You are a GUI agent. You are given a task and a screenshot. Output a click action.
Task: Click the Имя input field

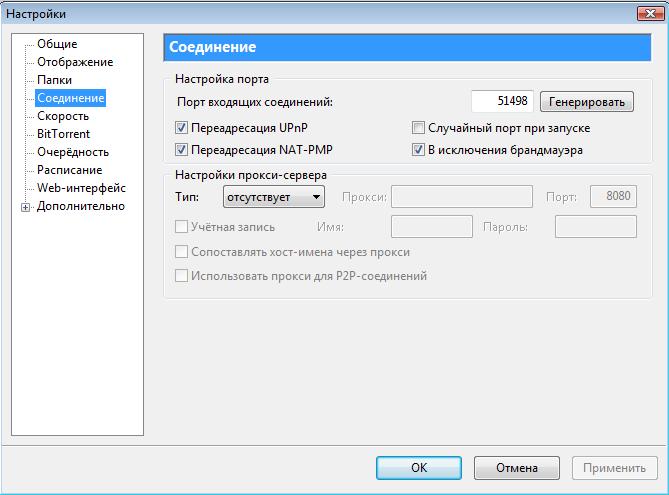coord(432,227)
